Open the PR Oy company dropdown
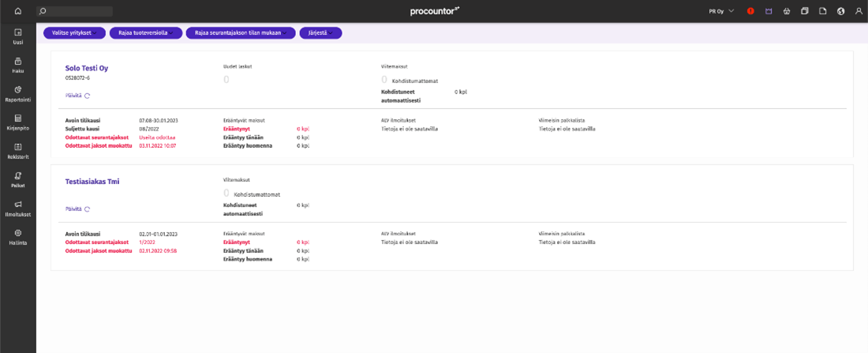Viewport: 868px width, 353px height. coord(721,11)
